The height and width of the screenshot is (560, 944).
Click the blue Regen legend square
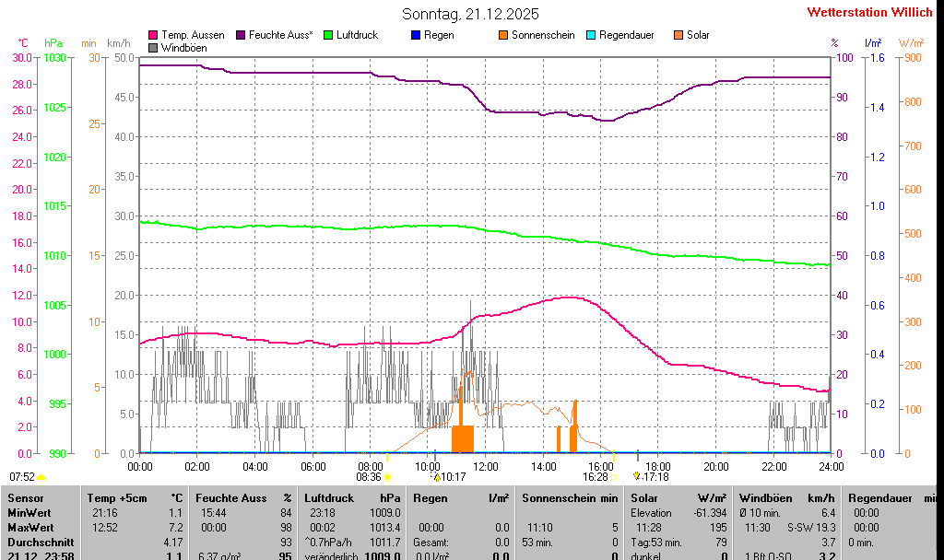(416, 35)
